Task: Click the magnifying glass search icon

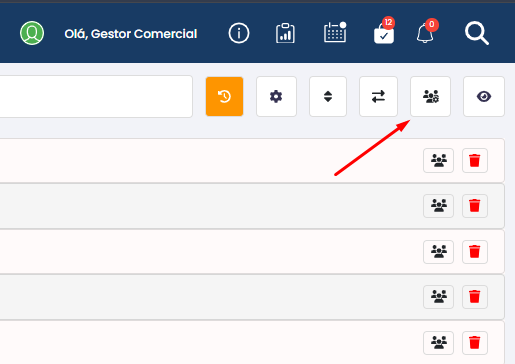Action: tap(477, 33)
